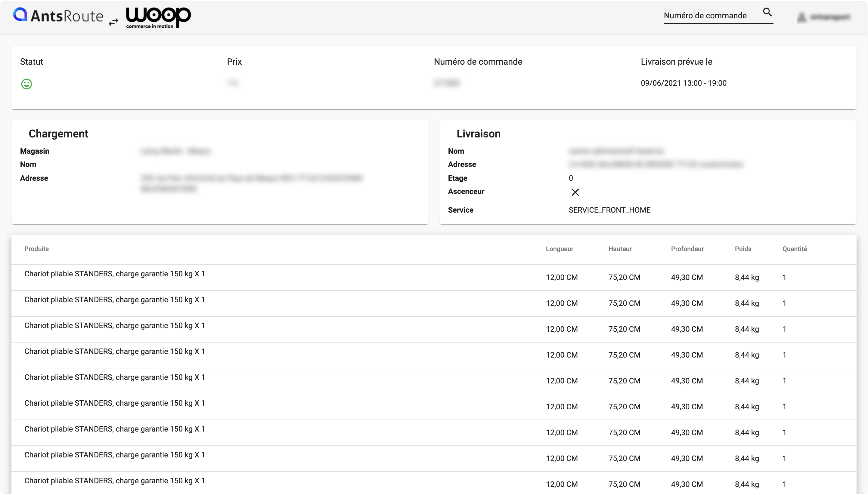The image size is (868, 495).
Task: Click the search magnifier icon
Action: 767,12
